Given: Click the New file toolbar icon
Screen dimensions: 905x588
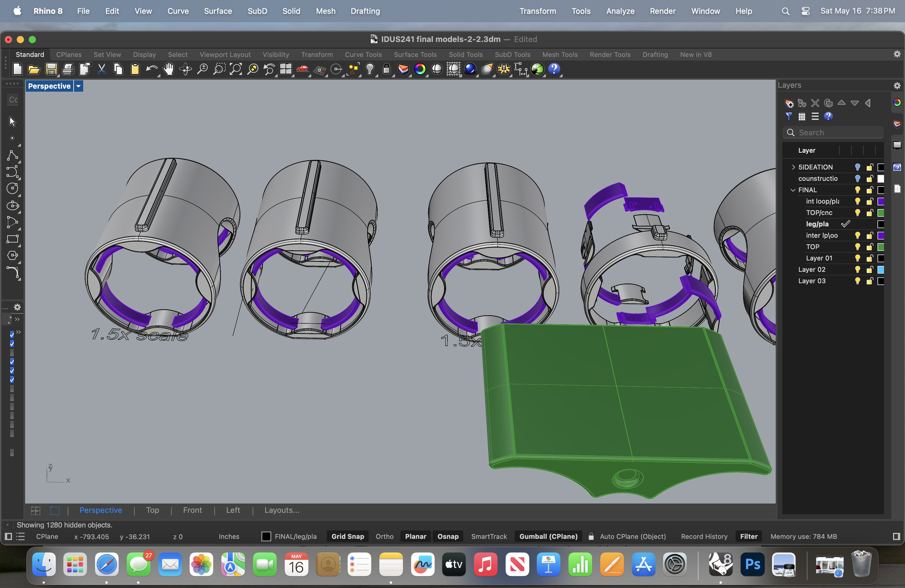Looking at the screenshot, I should pos(17,69).
